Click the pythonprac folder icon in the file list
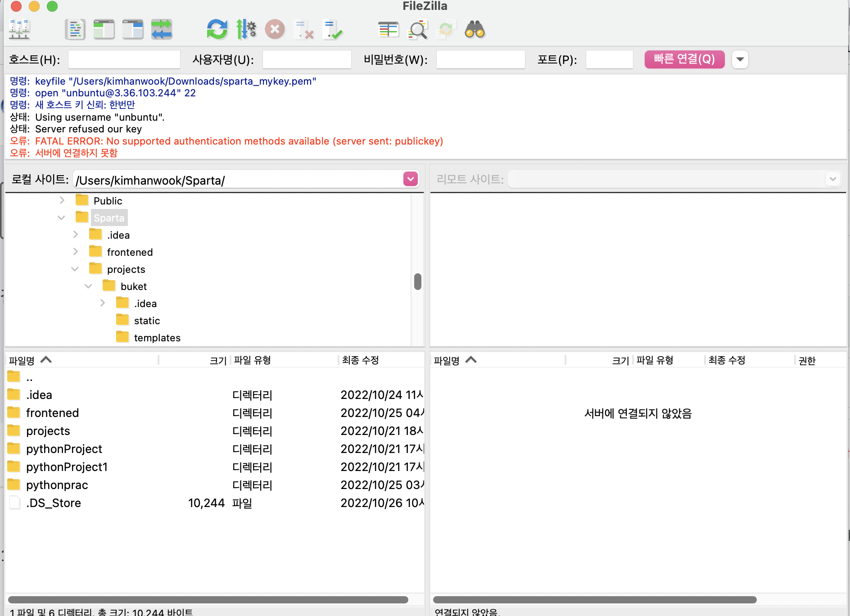Viewport: 850px width, 616px height. point(14,485)
